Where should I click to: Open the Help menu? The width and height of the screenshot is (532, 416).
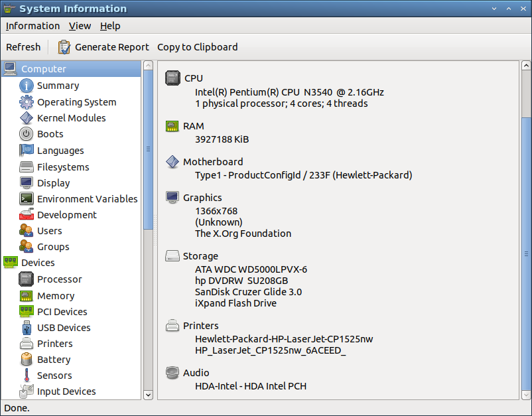[x=110, y=26]
